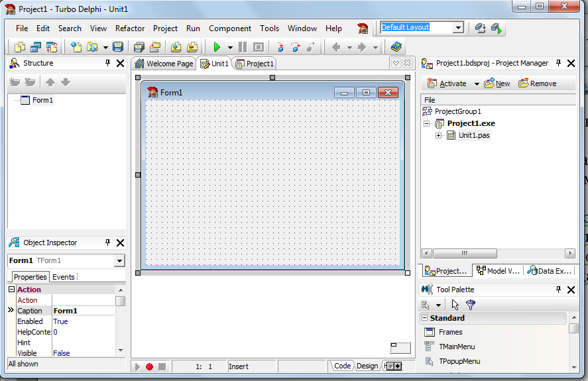Click the Back navigation arrow icon
This screenshot has width=588, height=381.
[336, 47]
